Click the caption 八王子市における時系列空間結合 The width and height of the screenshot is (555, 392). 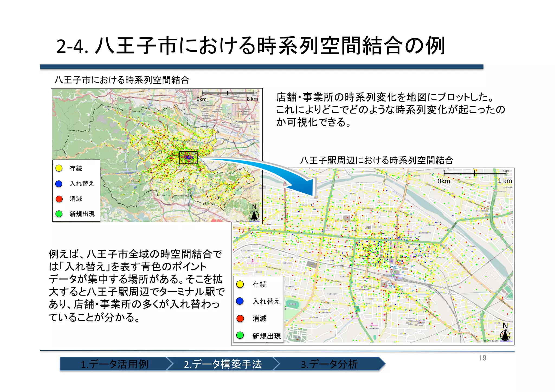(122, 80)
